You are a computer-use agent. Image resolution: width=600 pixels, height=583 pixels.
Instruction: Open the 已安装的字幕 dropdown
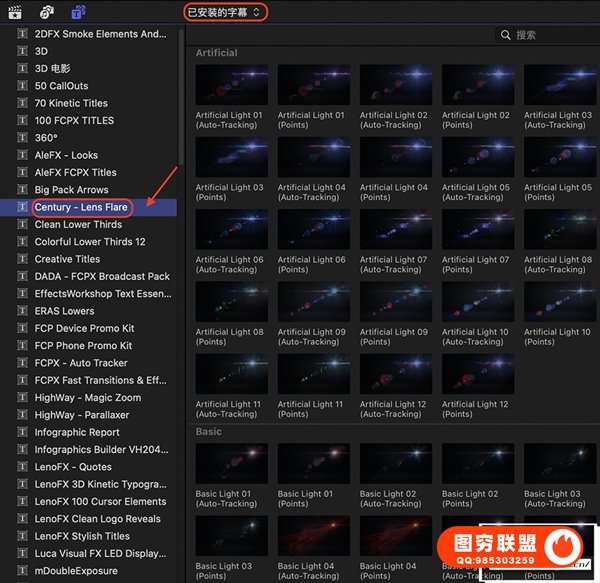[226, 12]
